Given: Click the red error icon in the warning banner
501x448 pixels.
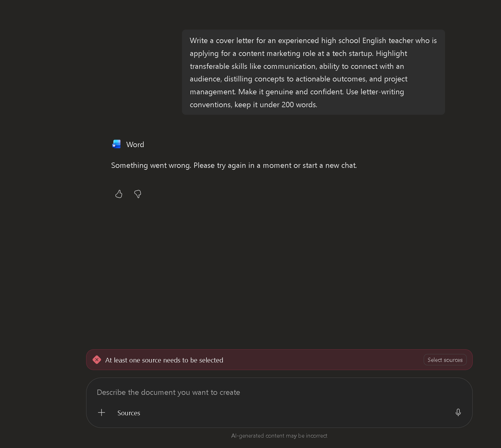Looking at the screenshot, I should tap(97, 360).
